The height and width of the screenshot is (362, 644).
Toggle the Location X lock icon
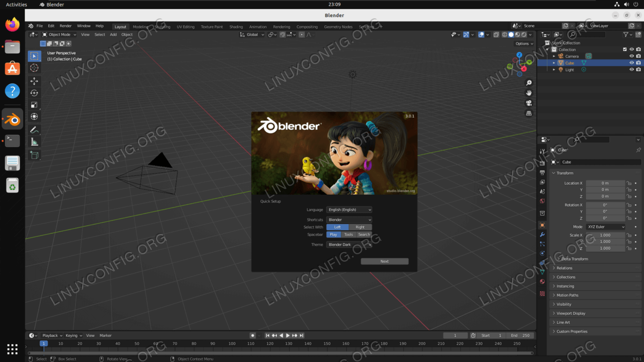coord(629,183)
